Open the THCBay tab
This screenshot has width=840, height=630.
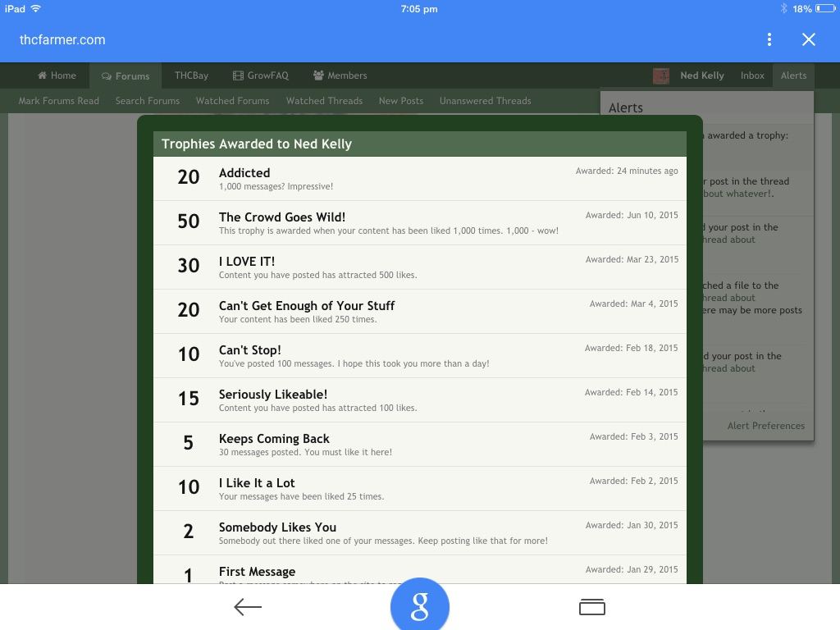(191, 75)
